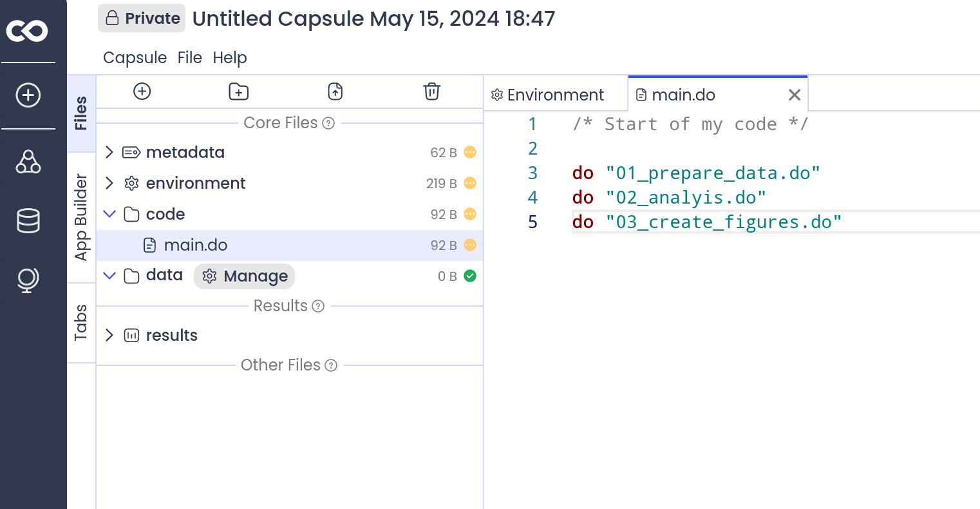980x509 pixels.
Task: Click the Code Ocean logo
Action: point(27,30)
